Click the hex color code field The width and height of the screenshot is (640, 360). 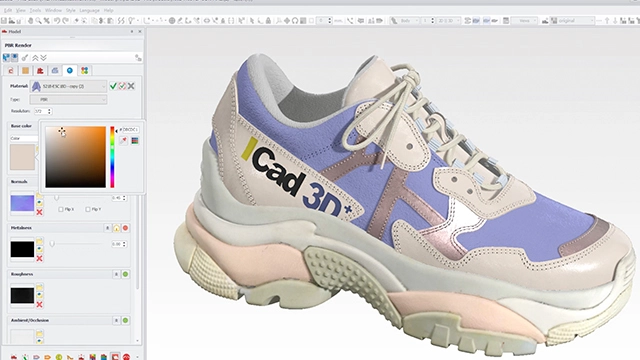coord(131,129)
